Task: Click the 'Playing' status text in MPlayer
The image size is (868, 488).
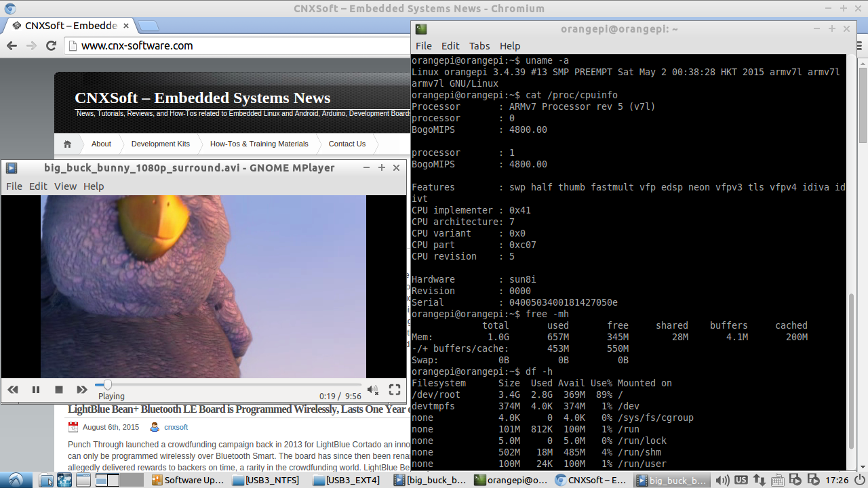Action: (x=111, y=396)
